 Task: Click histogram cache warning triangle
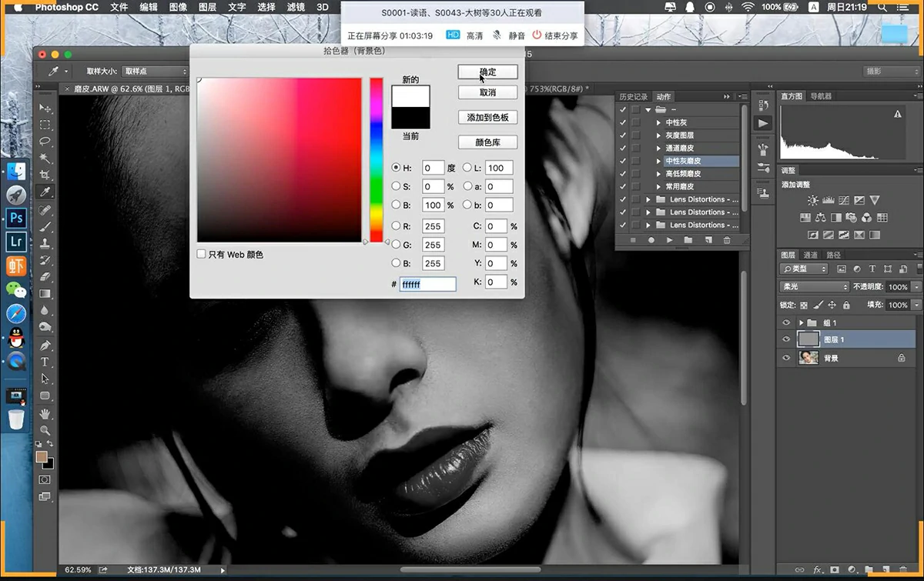coord(897,114)
